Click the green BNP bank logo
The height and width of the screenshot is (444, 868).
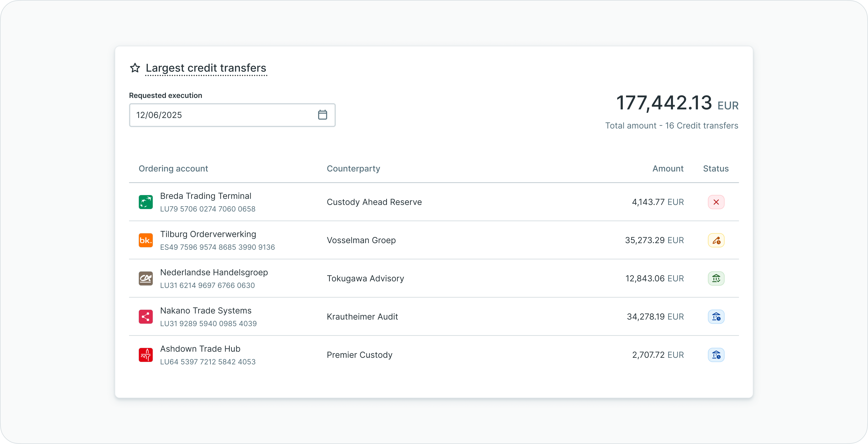146,202
